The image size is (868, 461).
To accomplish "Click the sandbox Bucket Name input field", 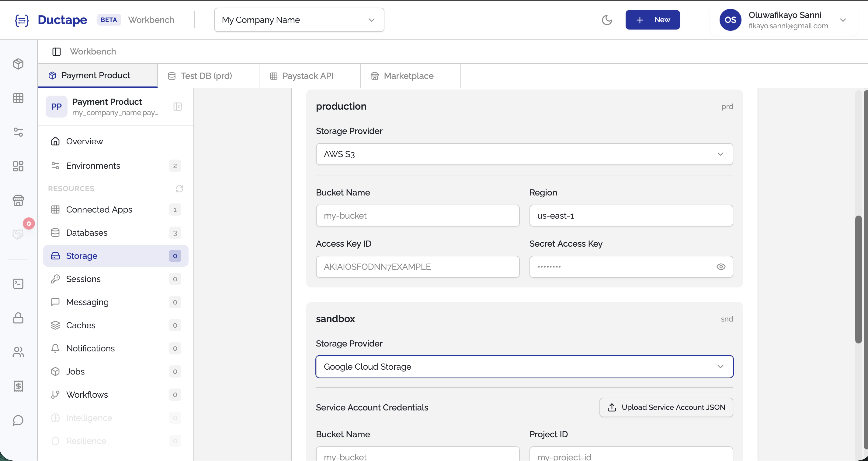I will point(418,456).
